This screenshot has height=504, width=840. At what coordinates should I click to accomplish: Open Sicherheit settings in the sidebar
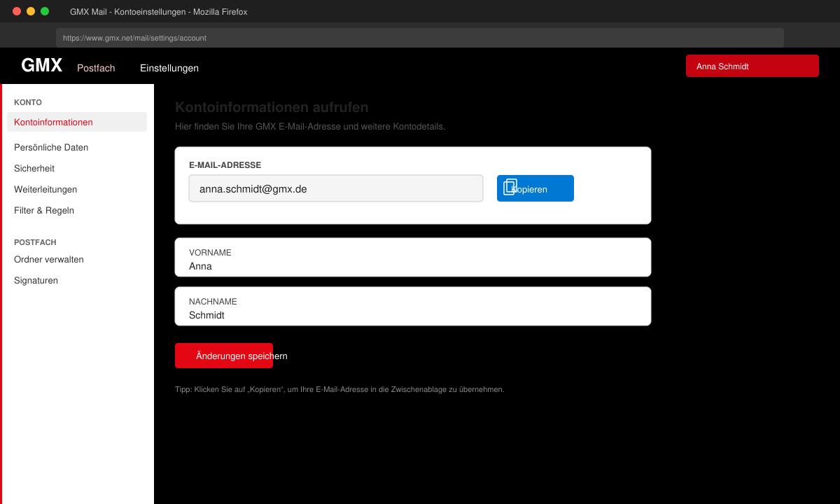point(34,169)
